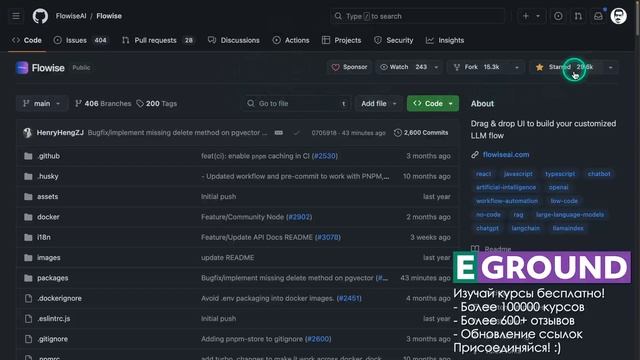Click the Watch button
This screenshot has width=640, height=360.
coord(403,67)
